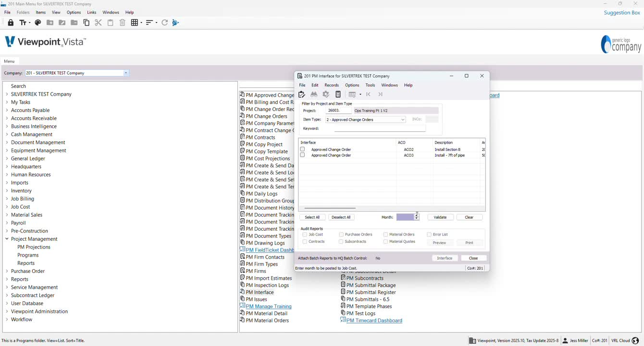This screenshot has width=644, height=346.
Task: Click the lock icon in main toolbar
Action: point(11,23)
